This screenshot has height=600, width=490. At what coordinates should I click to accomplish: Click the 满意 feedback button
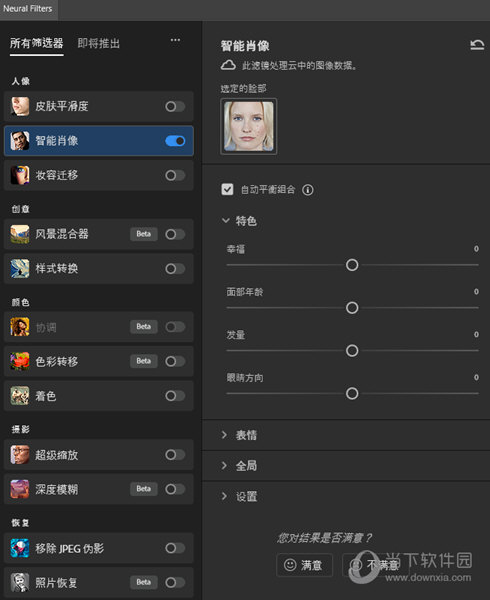[x=304, y=565]
